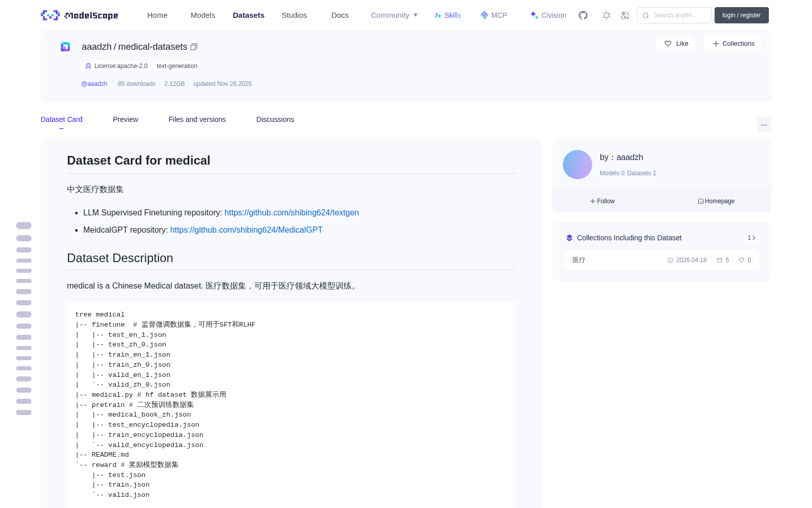Click the License:apache-2.0 tag
812x508 pixels.
(116, 66)
